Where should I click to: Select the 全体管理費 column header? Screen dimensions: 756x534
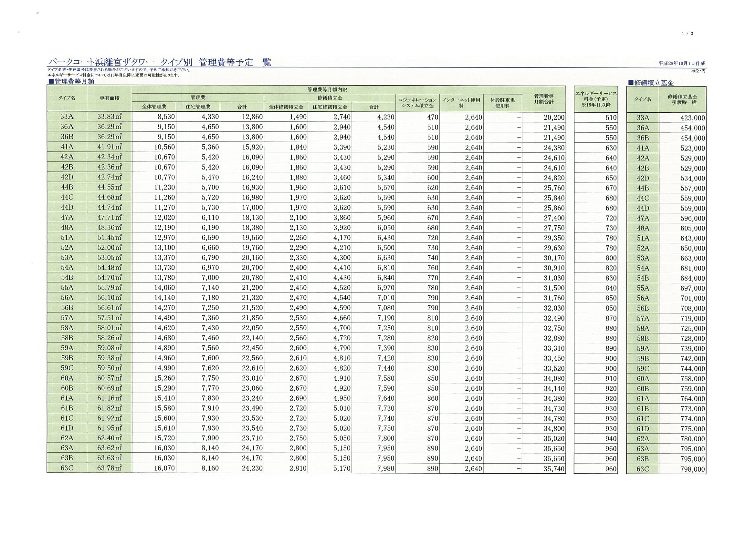(x=154, y=107)
